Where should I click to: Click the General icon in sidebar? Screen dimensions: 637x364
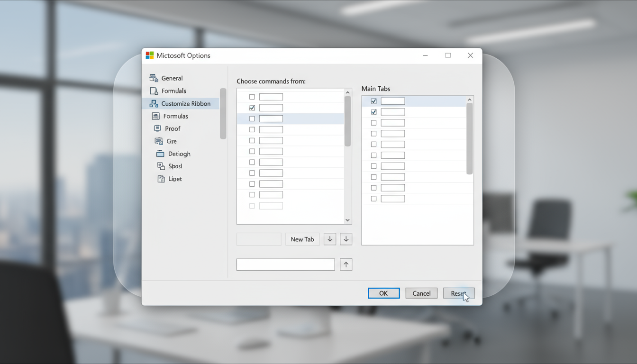(154, 78)
